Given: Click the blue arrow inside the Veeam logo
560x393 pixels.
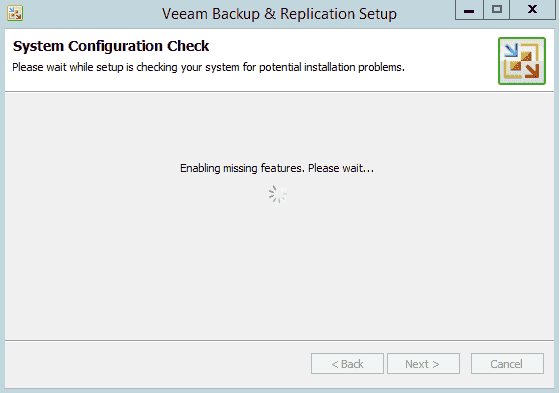Looking at the screenshot, I should (511, 50).
